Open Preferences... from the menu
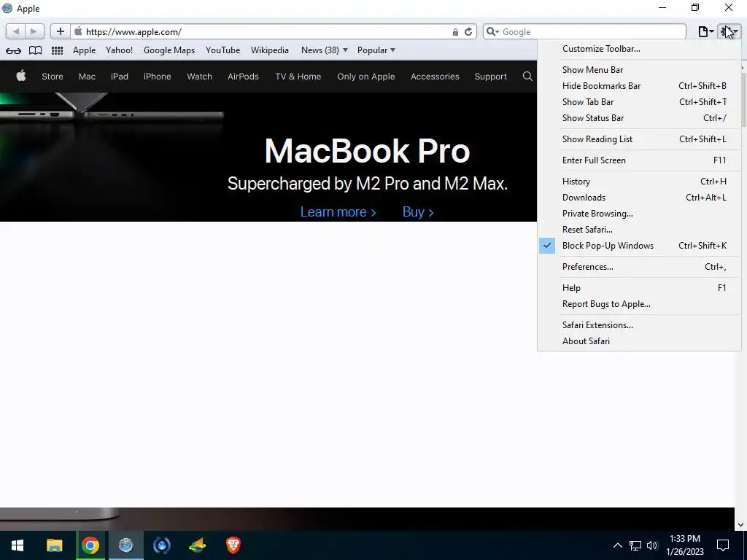 pyautogui.click(x=639, y=267)
